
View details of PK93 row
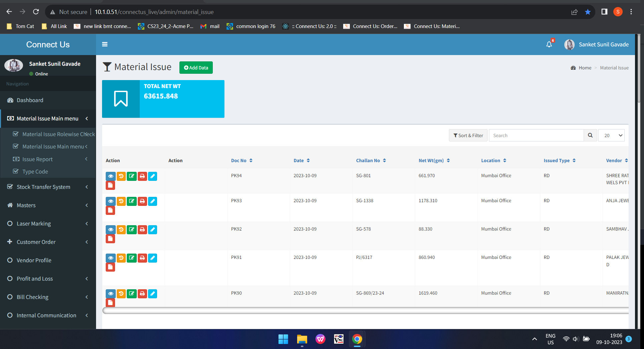pyautogui.click(x=111, y=201)
